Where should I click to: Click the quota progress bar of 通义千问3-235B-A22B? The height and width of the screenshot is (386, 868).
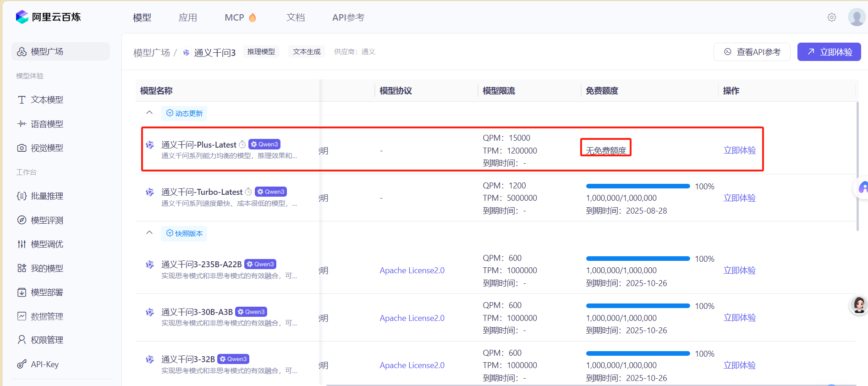coord(638,259)
